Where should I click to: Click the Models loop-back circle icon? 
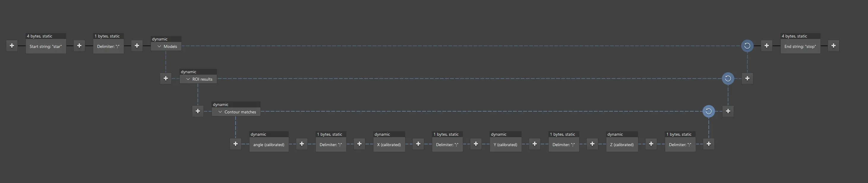coord(747,46)
